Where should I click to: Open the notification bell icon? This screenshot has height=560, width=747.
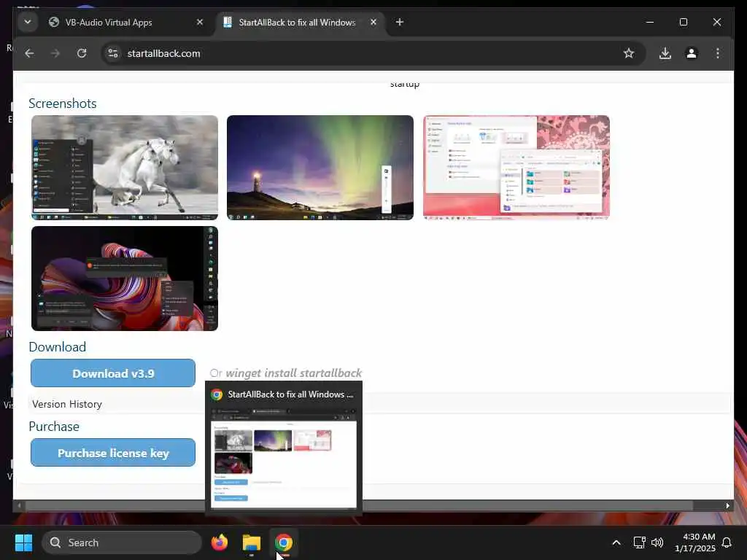click(727, 542)
